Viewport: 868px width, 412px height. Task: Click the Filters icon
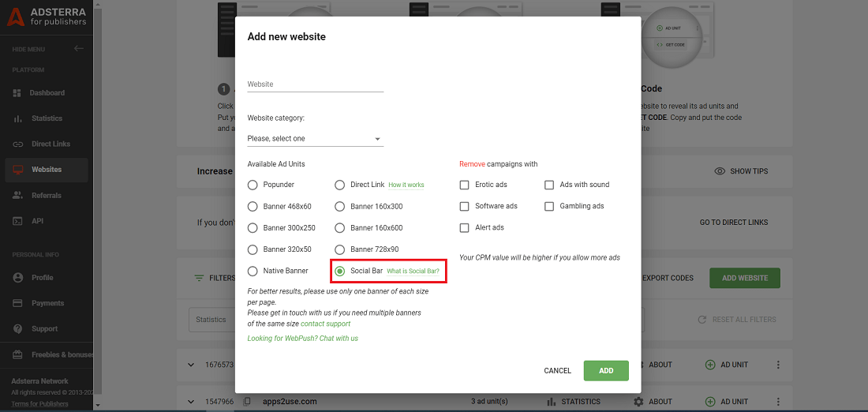click(199, 278)
